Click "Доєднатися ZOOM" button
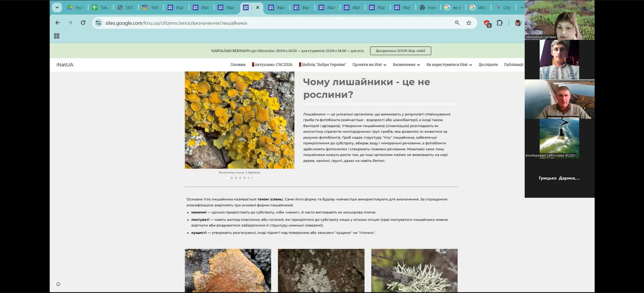The width and height of the screenshot is (644, 293). [400, 51]
